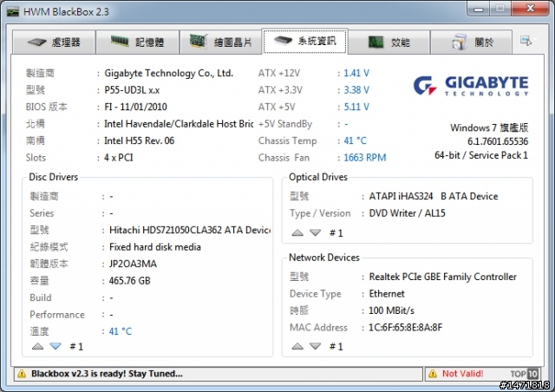Click the southbridge Intel H55 Rev. 06
Image resolution: width=555 pixels, height=392 pixels.
pos(139,141)
